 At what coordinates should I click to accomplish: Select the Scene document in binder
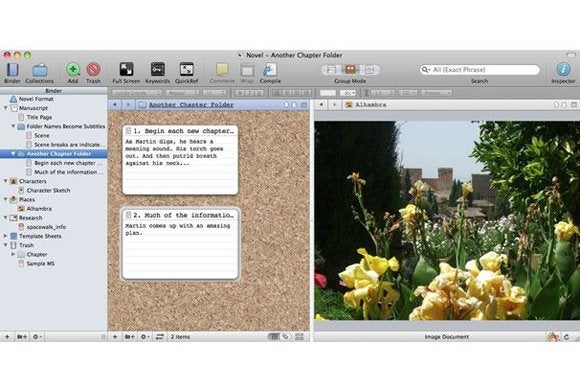click(x=41, y=135)
